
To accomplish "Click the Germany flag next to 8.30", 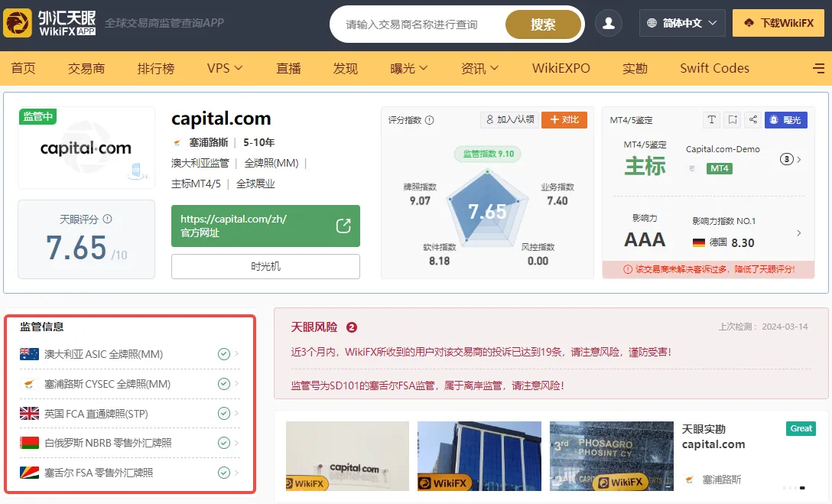I will coord(699,242).
